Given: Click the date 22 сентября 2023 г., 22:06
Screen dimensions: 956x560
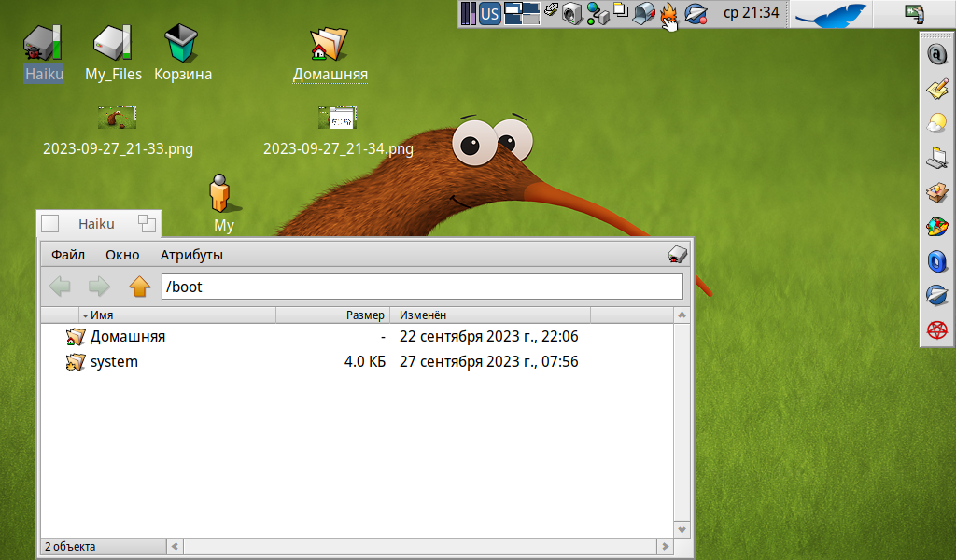Looking at the screenshot, I should tap(488, 336).
